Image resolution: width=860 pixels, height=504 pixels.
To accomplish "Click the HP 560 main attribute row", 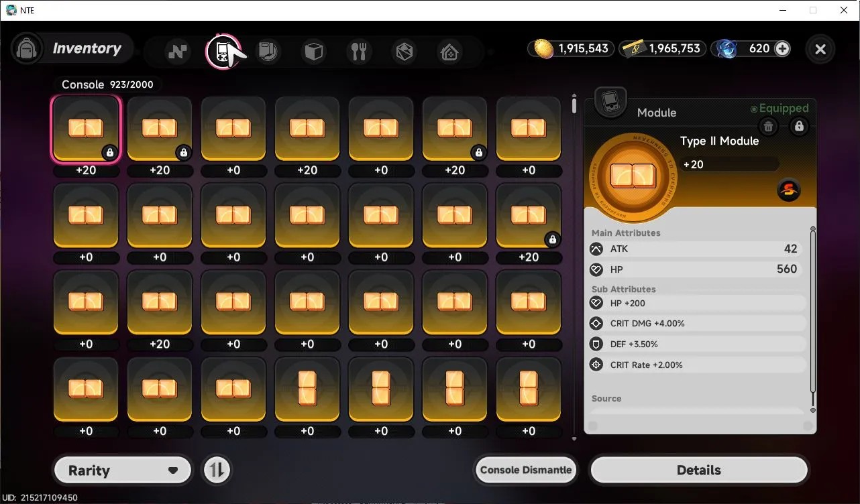I will click(x=695, y=269).
